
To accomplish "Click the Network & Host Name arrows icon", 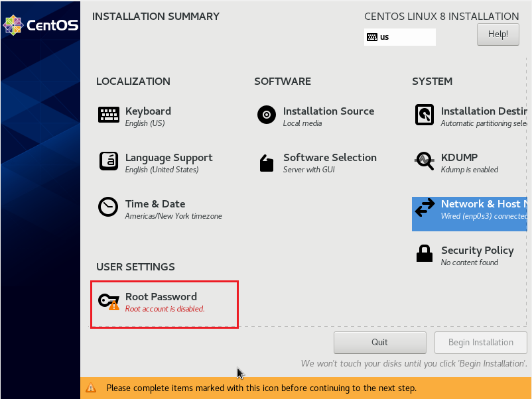I will click(x=425, y=207).
